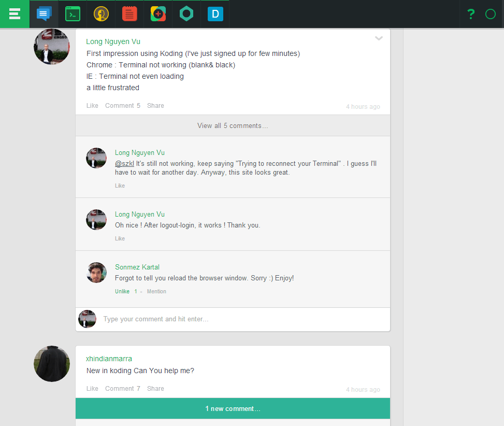Click avatar on 'Oh nice' comment
This screenshot has width=504, height=426.
[96, 220]
